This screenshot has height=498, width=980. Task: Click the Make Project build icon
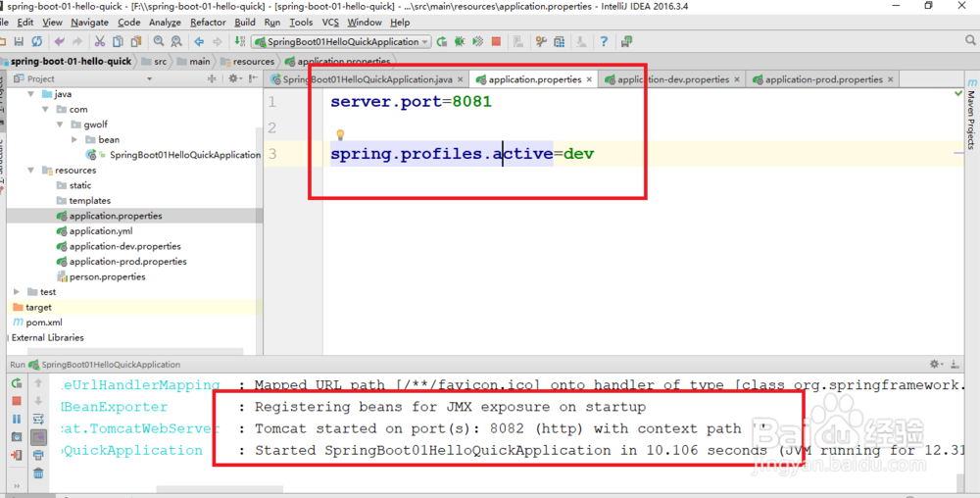239,42
